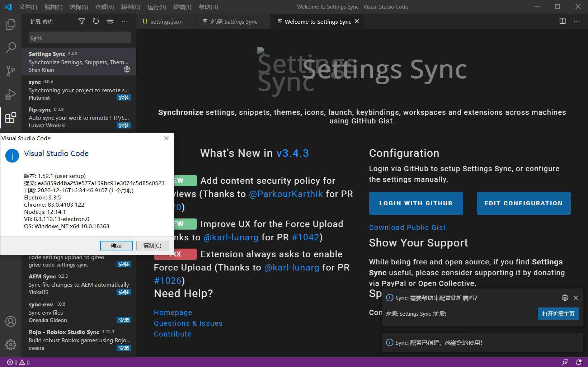Install the gitee-code-settings-sync extension
The width and height of the screenshot is (588, 367).
124,264
